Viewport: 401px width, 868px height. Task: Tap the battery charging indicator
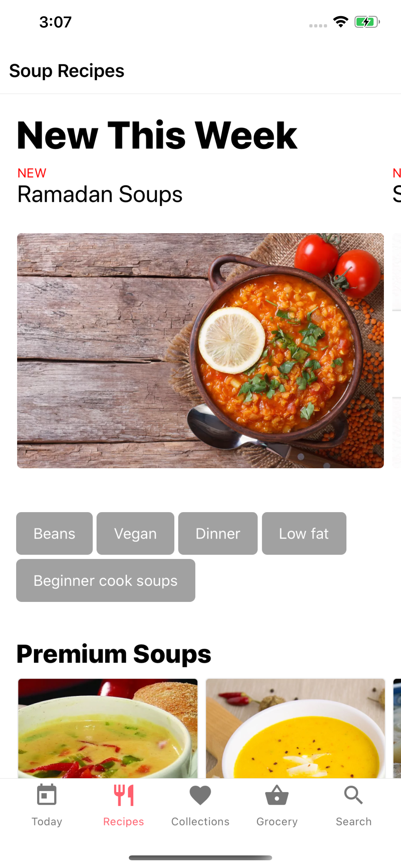pos(367,22)
